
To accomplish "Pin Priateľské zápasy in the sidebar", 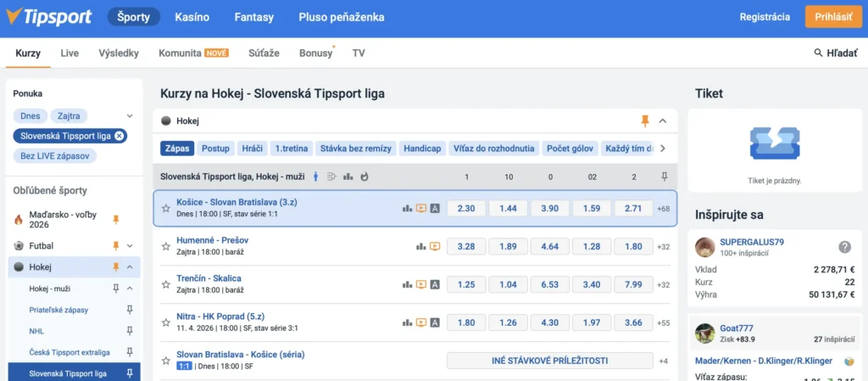I will pos(130,310).
